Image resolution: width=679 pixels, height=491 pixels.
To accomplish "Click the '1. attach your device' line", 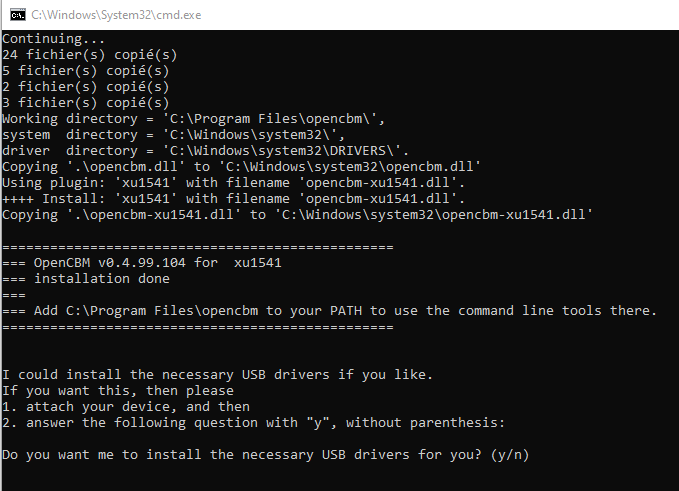I will pos(126,407).
